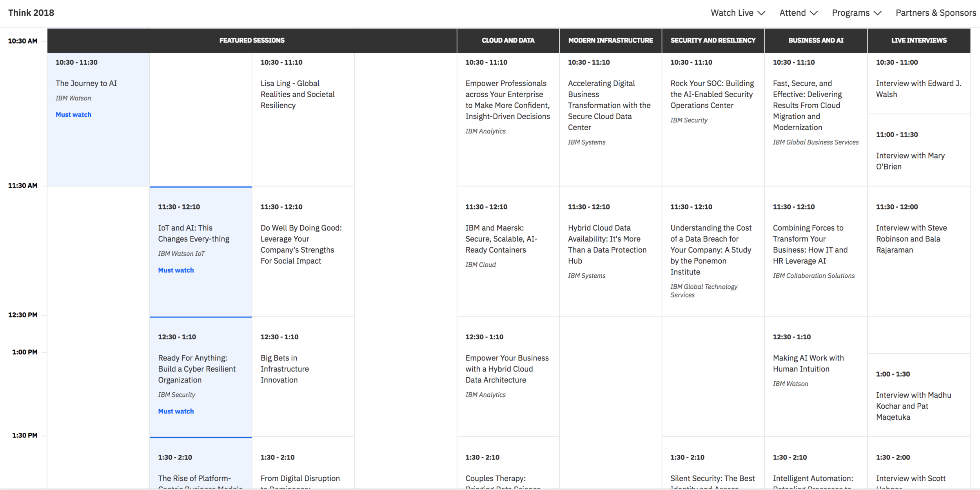Click IBM Collaboration Solutions label
980x490 pixels.
[x=813, y=275]
